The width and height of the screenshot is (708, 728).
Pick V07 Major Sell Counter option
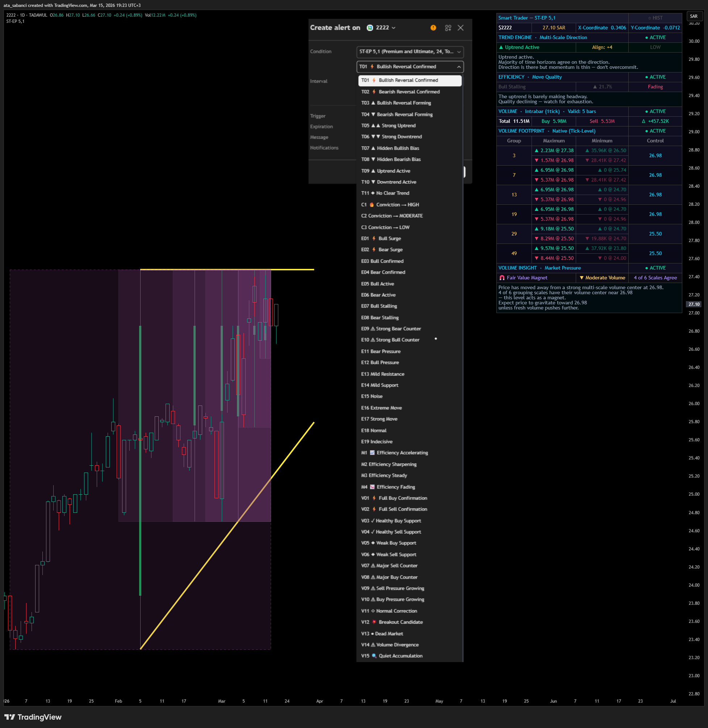click(410, 566)
